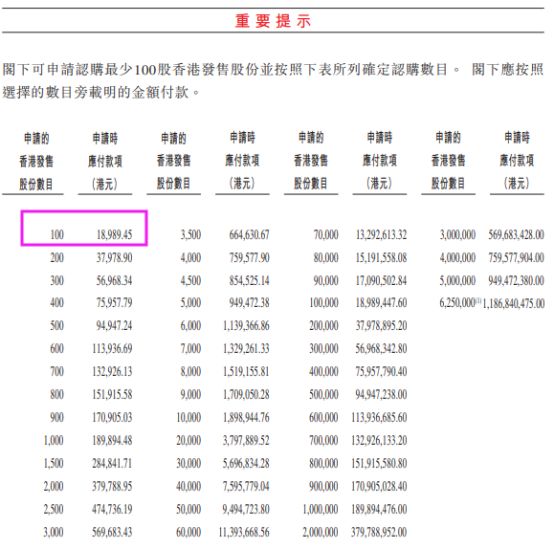The height and width of the screenshot is (548, 554).
Task: Click the 18,989.45 payment amount
Action: [x=114, y=235]
